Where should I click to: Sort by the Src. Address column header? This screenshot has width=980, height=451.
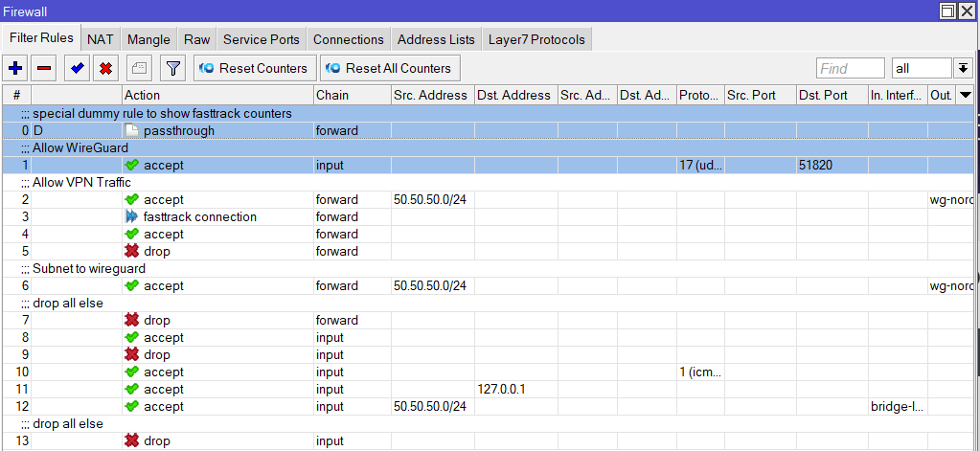point(433,95)
